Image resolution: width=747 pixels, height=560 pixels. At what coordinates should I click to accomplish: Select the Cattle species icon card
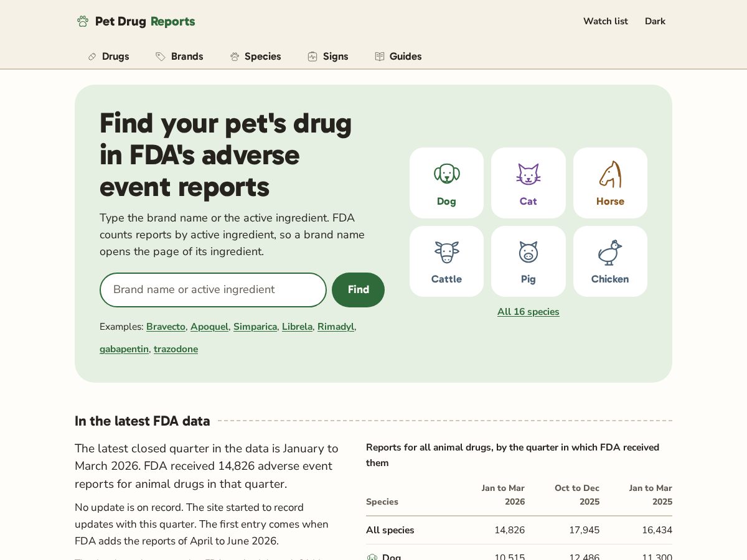pos(446,261)
